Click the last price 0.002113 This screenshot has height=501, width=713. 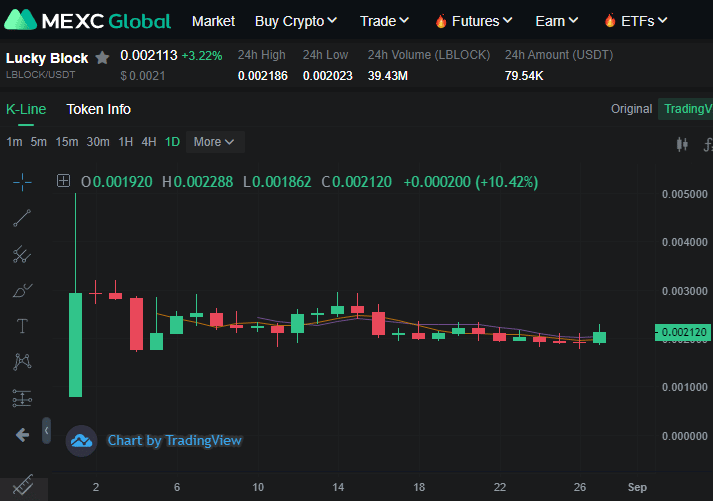coord(149,55)
